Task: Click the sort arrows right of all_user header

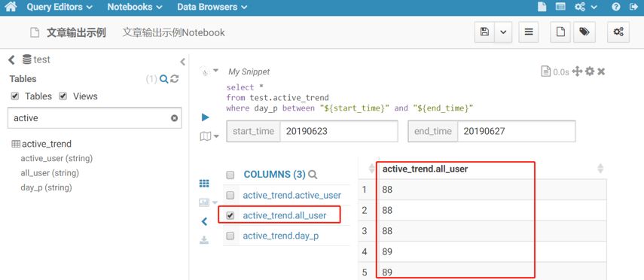Action: click(x=600, y=169)
